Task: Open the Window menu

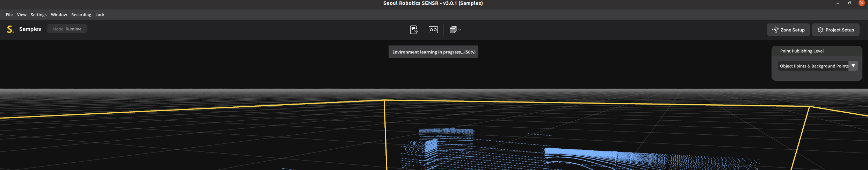Action: click(59, 15)
